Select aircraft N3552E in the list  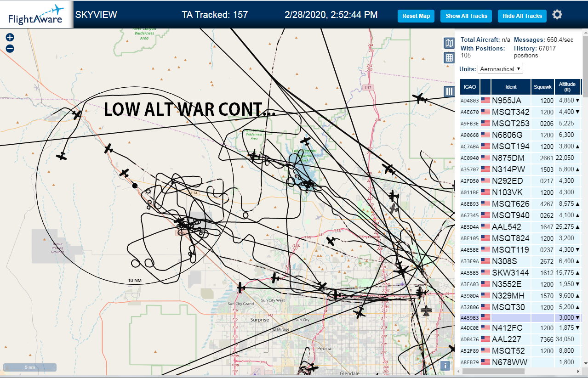click(x=521, y=284)
